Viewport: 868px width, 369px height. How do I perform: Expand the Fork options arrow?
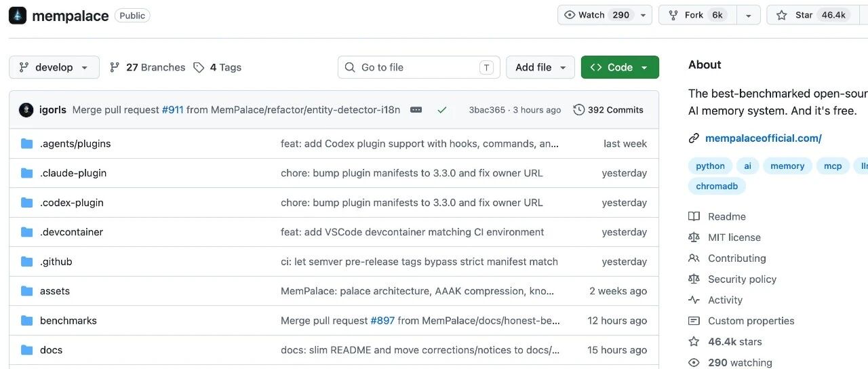tap(749, 15)
